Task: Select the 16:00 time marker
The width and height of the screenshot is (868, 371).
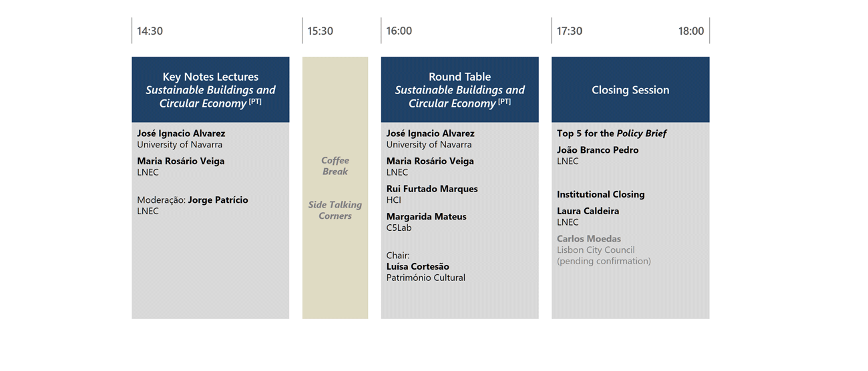Action: point(399,31)
